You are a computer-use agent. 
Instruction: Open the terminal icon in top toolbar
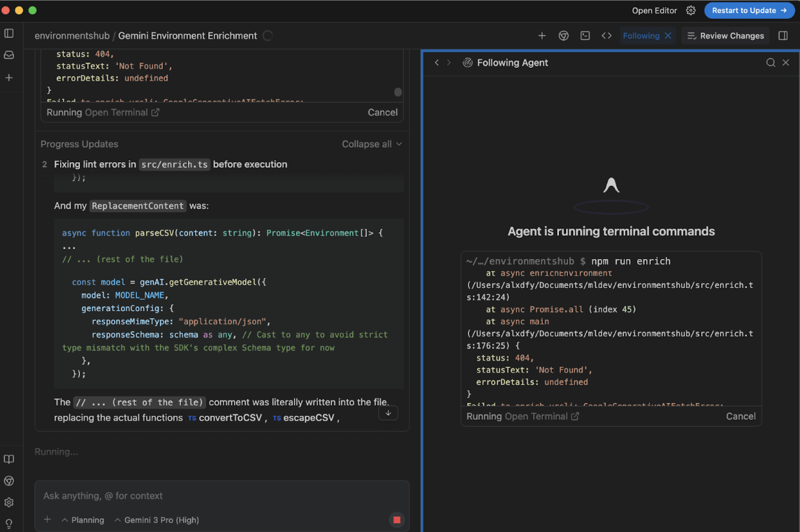[585, 36]
